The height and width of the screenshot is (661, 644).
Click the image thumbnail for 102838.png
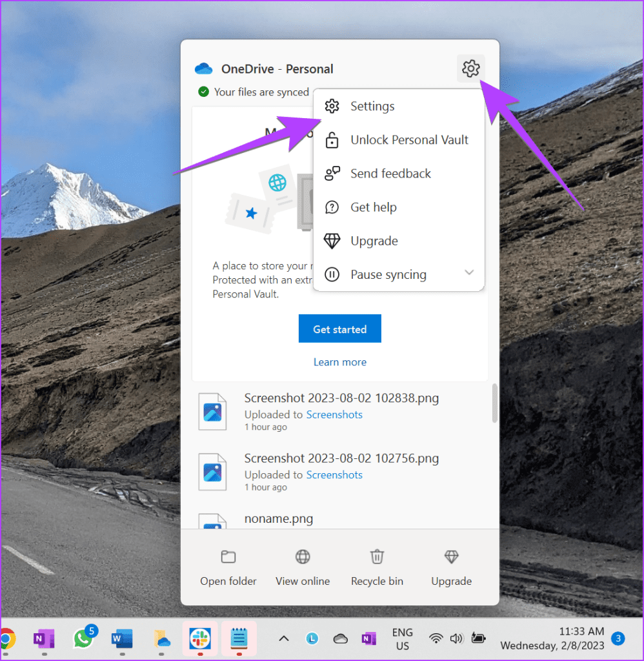212,412
